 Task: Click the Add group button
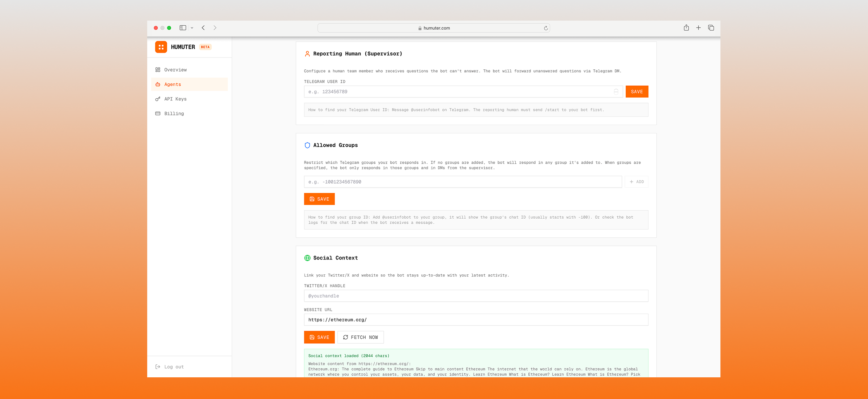637,182
